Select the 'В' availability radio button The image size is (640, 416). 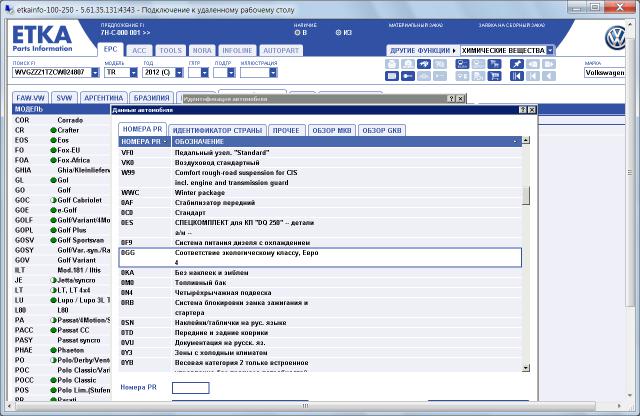[x=297, y=33]
